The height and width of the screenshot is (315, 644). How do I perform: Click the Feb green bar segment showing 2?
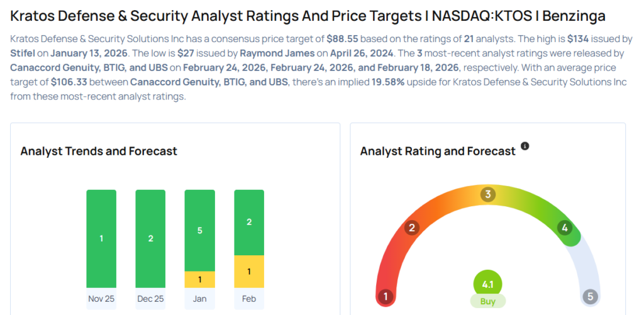point(249,222)
